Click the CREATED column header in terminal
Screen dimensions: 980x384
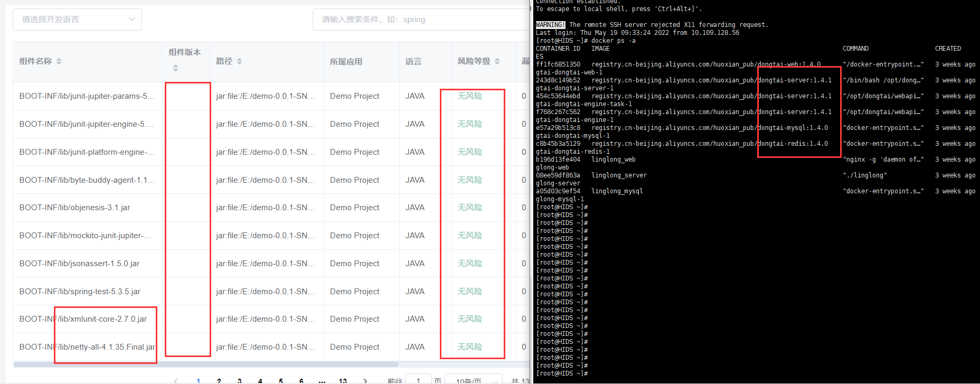948,49
